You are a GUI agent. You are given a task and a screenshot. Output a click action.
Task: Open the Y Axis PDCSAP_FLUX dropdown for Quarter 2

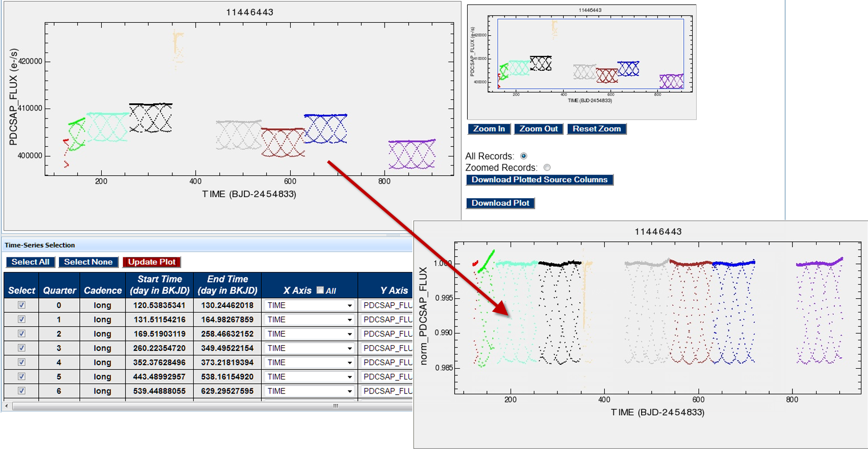coord(387,334)
